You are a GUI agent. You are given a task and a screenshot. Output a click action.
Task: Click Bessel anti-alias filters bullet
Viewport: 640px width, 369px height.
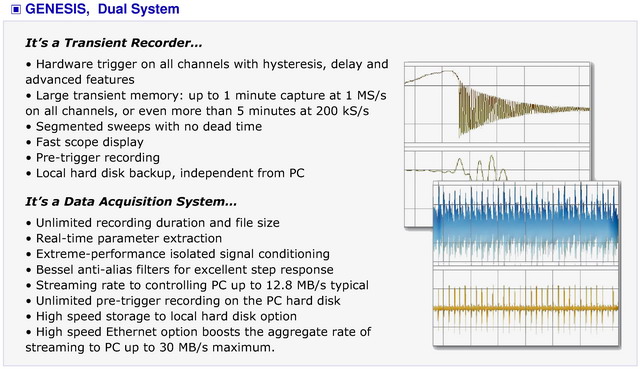tap(180, 269)
